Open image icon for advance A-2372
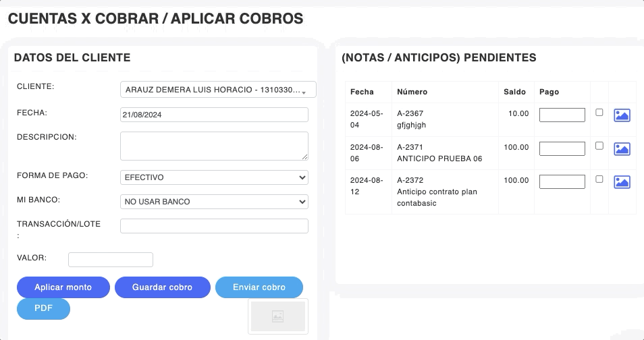 622,182
